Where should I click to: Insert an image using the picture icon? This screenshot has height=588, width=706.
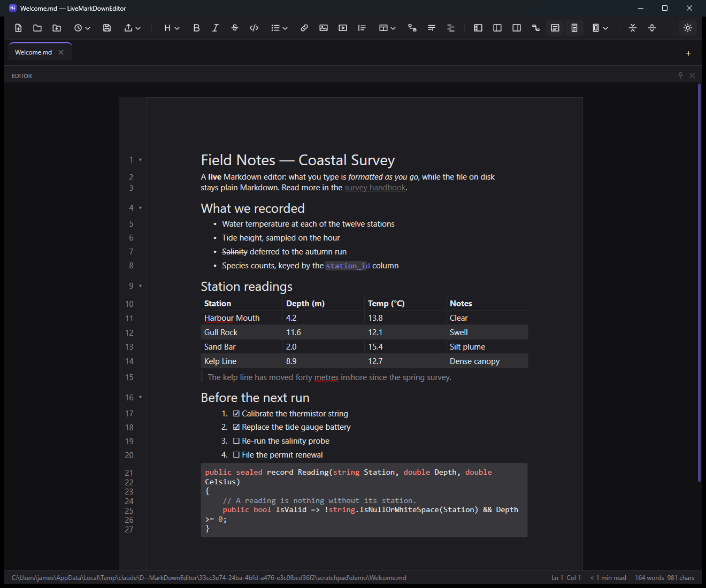[324, 28]
